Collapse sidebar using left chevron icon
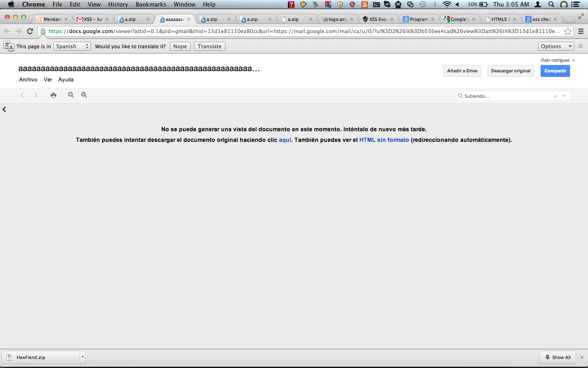Screen dimensions: 588x368 [x=4, y=110]
